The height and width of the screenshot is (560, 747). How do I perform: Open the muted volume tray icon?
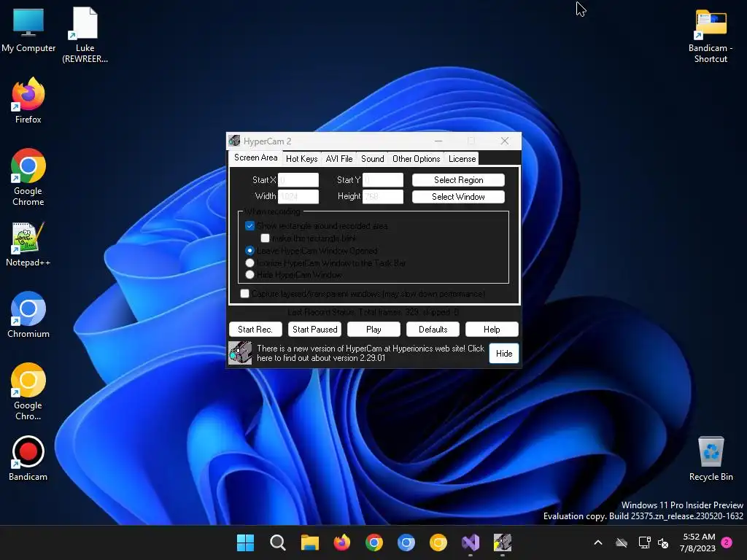663,542
